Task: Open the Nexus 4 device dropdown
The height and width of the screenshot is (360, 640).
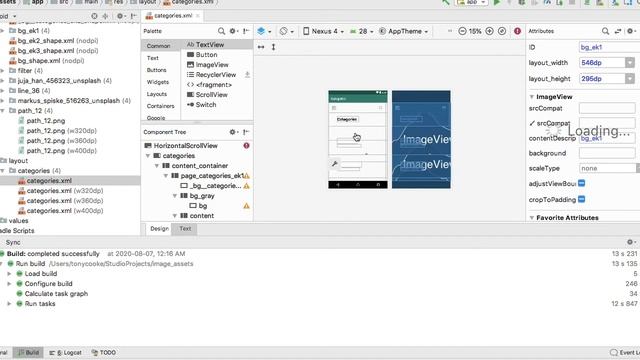Action: point(323,31)
